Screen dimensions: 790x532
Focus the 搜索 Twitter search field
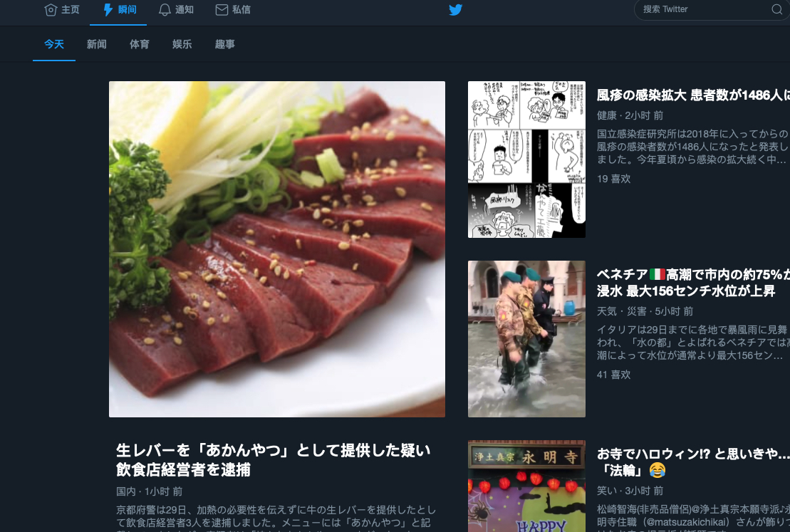click(712, 9)
